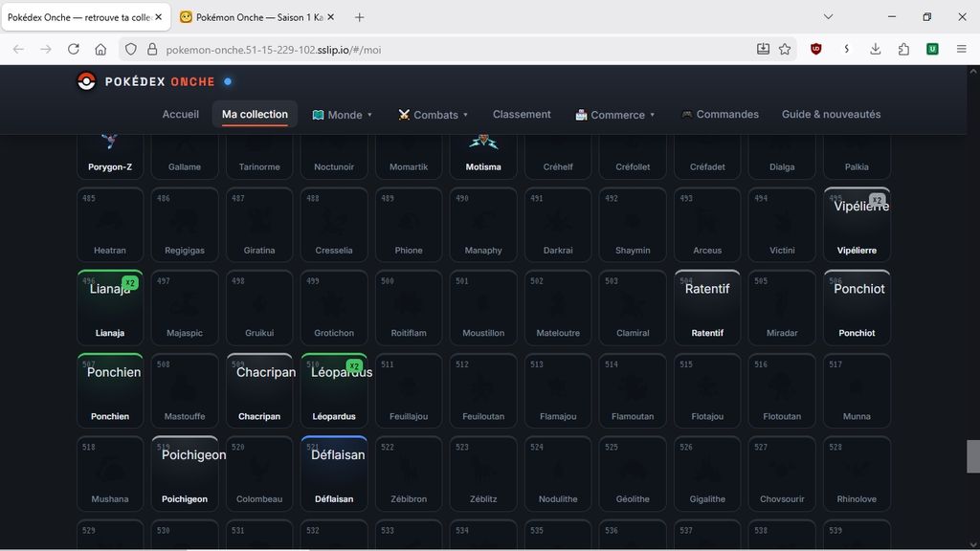The width and height of the screenshot is (980, 551).
Task: Click the green U extension icon
Action: [932, 50]
